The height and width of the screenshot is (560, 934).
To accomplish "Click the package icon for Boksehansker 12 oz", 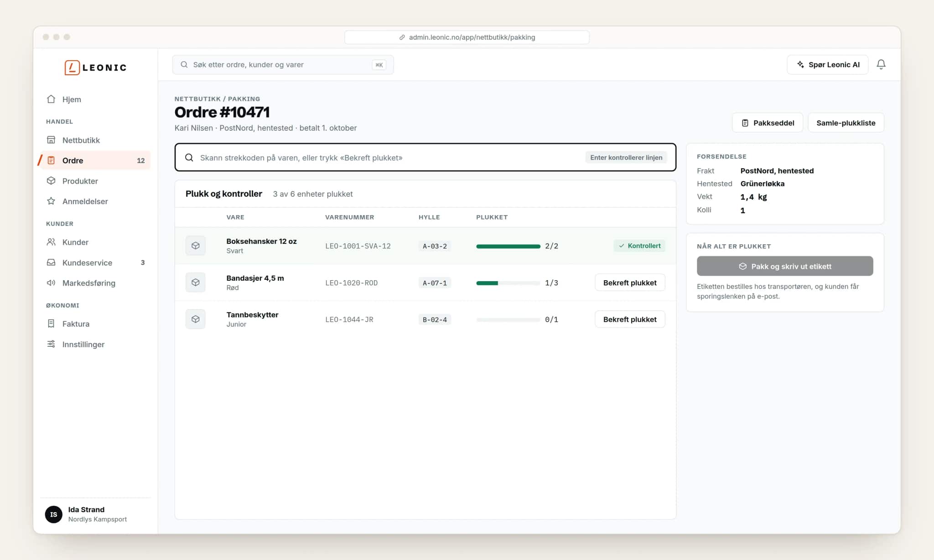I will [195, 246].
